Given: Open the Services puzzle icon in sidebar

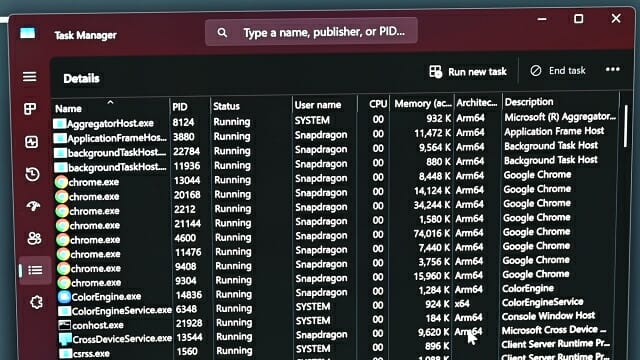Looking at the screenshot, I should (x=36, y=302).
